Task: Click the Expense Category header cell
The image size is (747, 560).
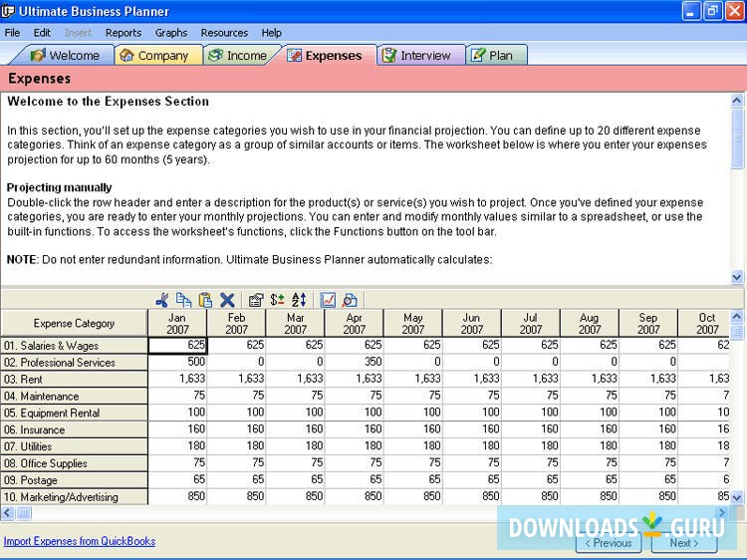Action: coord(75,323)
